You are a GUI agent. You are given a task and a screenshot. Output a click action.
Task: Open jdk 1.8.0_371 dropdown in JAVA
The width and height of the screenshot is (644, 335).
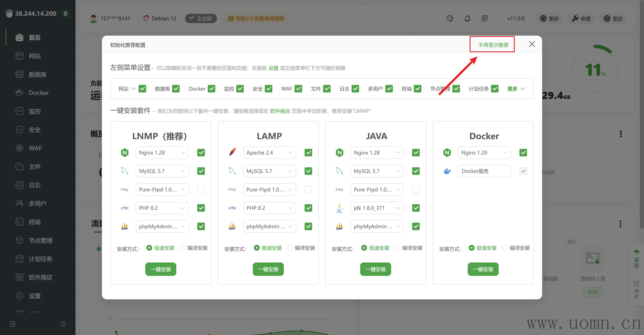pos(377,208)
